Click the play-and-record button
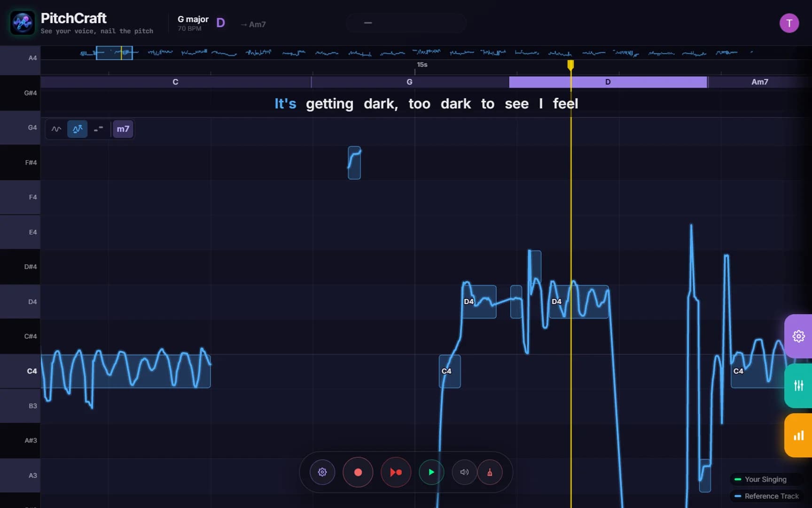This screenshot has width=812, height=508. [x=396, y=472]
